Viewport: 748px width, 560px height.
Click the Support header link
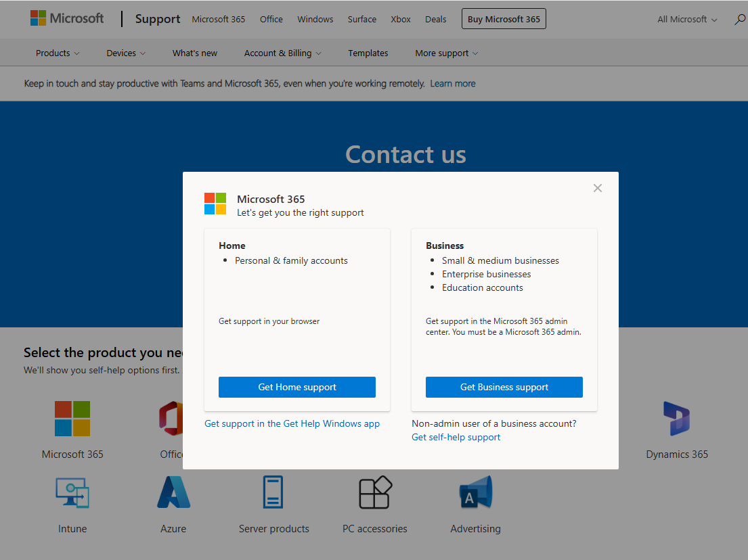tap(158, 19)
